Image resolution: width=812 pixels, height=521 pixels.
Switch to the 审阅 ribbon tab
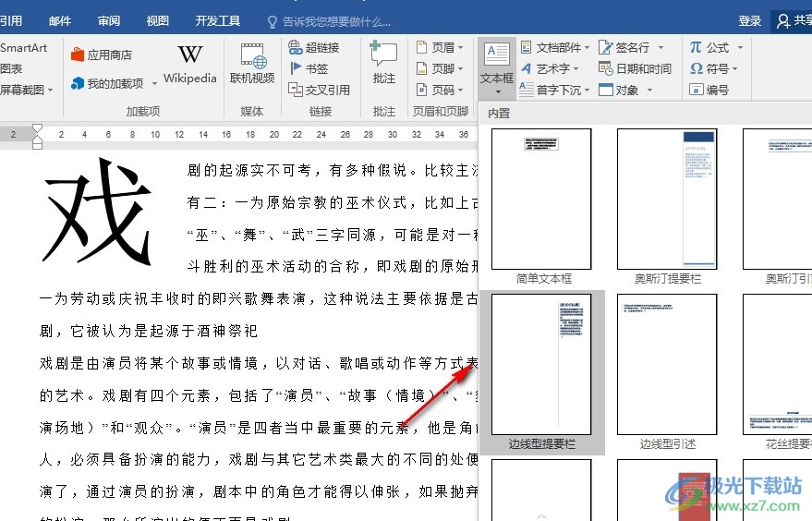click(109, 21)
